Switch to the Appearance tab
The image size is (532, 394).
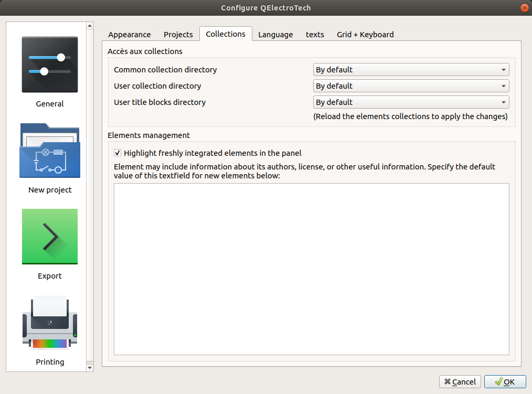point(129,35)
